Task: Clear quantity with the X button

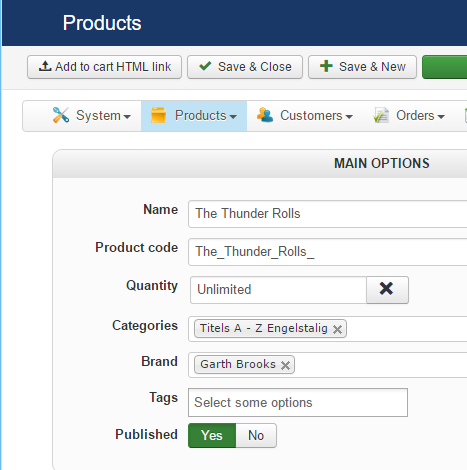Action: coord(387,290)
